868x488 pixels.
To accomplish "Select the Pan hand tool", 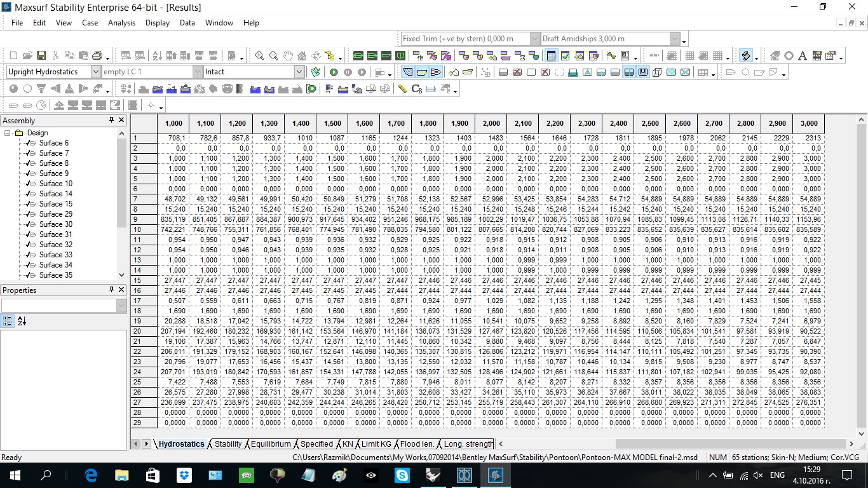I will [288, 56].
